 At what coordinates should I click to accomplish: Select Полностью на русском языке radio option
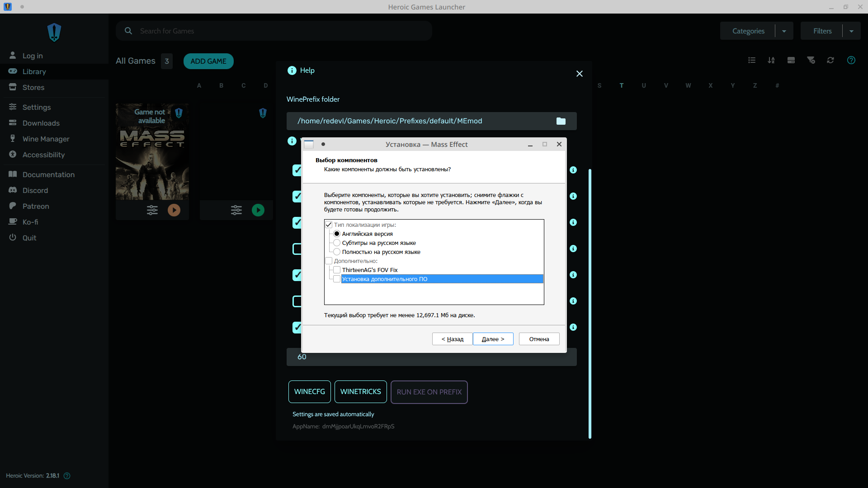[x=337, y=252]
